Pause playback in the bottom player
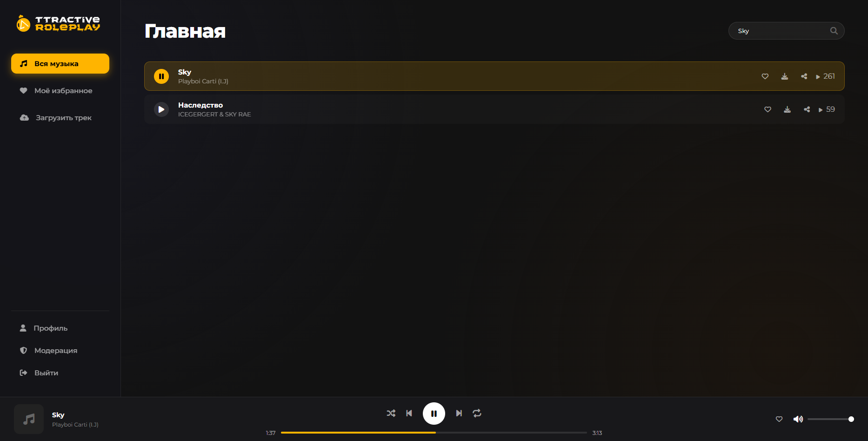 pyautogui.click(x=434, y=414)
